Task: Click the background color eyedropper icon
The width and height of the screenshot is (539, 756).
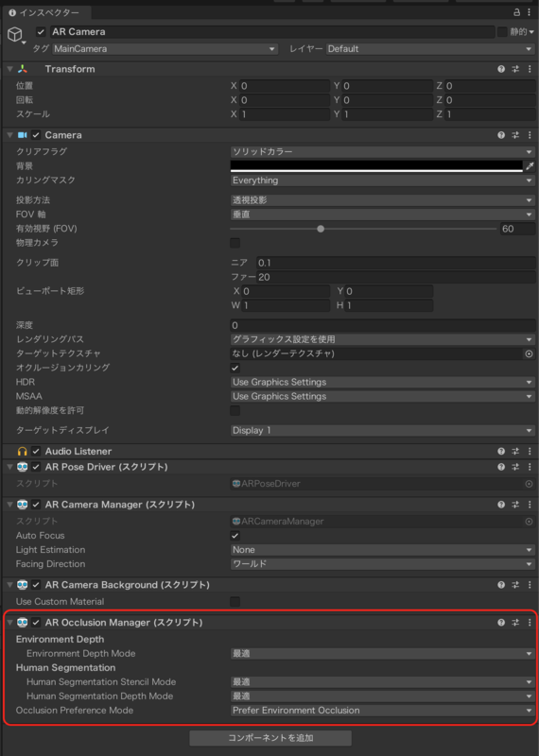Action: click(x=530, y=166)
